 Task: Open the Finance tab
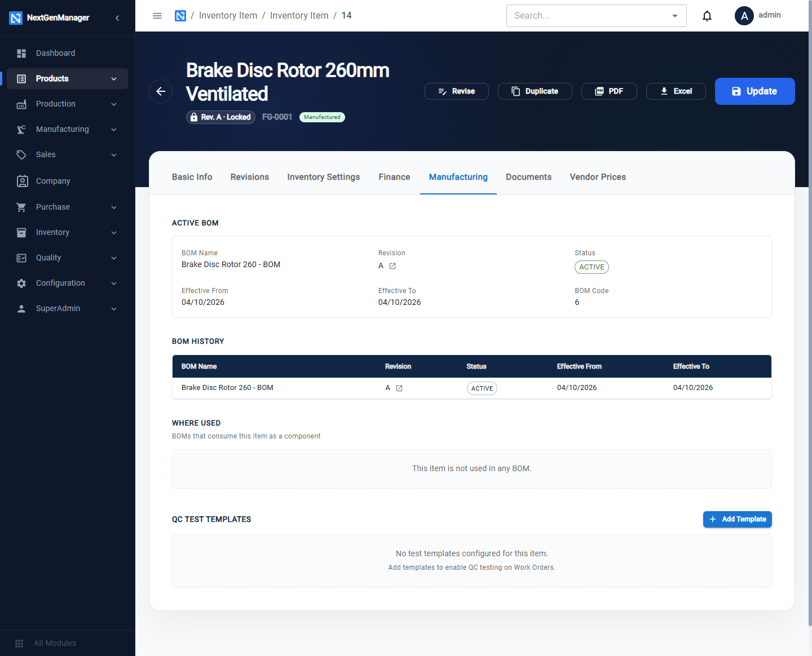click(x=394, y=177)
